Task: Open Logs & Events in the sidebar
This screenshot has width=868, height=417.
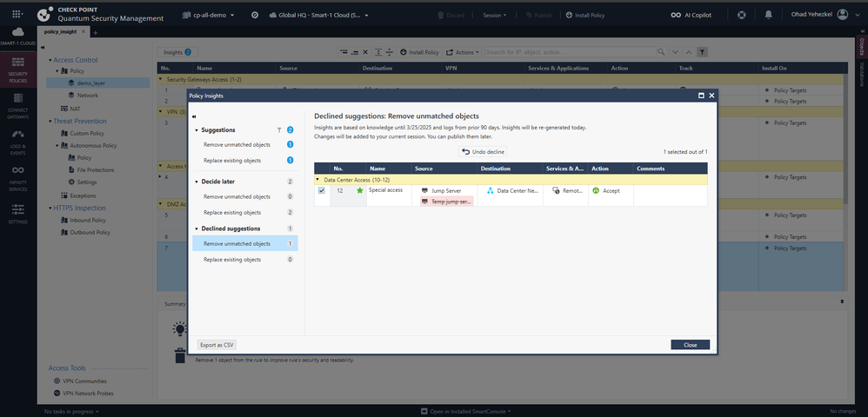Action: pyautogui.click(x=17, y=142)
